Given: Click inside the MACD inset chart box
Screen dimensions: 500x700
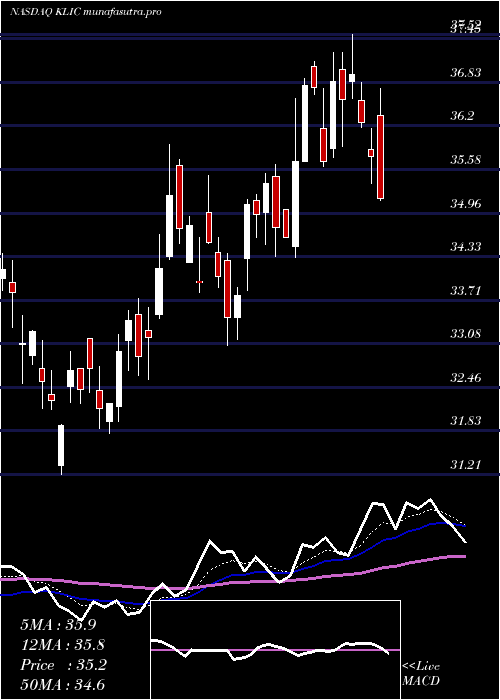Looking at the screenshot, I should tap(275, 650).
